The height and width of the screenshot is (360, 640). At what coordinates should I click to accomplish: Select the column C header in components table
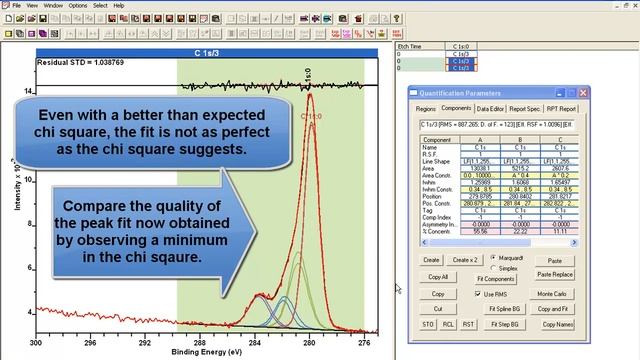(560, 140)
